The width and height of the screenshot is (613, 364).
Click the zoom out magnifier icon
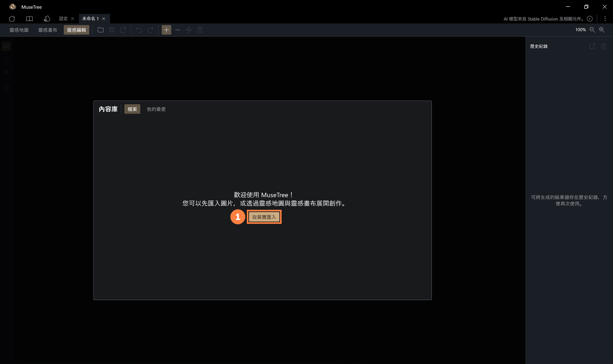[x=592, y=30]
